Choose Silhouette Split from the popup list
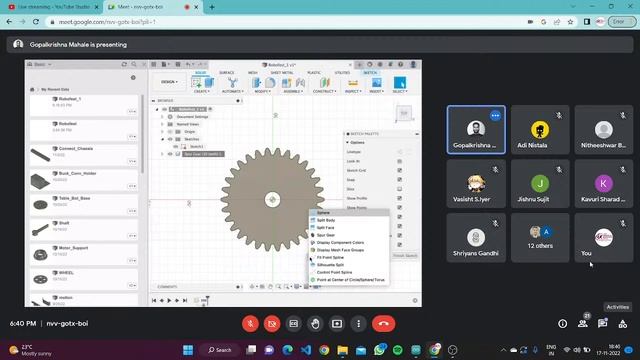This screenshot has height=360, width=640. [349, 265]
